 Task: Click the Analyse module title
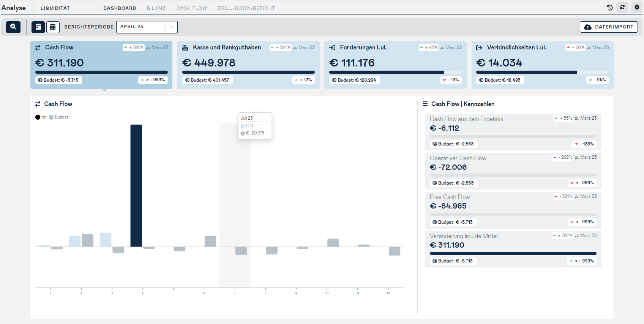pyautogui.click(x=14, y=8)
